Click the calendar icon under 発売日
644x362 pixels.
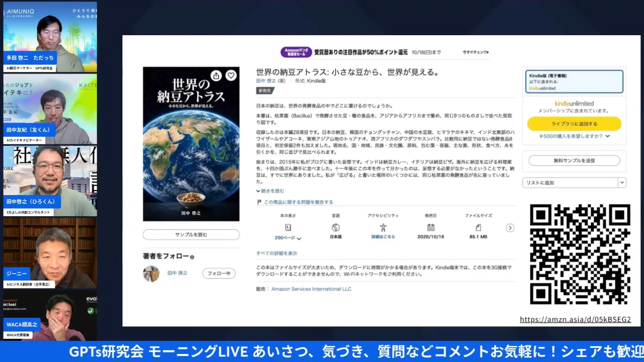(431, 227)
